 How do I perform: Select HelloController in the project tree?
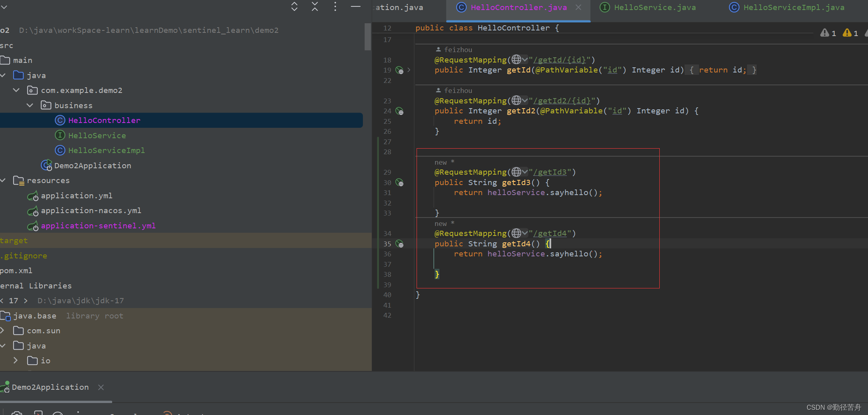(x=104, y=121)
